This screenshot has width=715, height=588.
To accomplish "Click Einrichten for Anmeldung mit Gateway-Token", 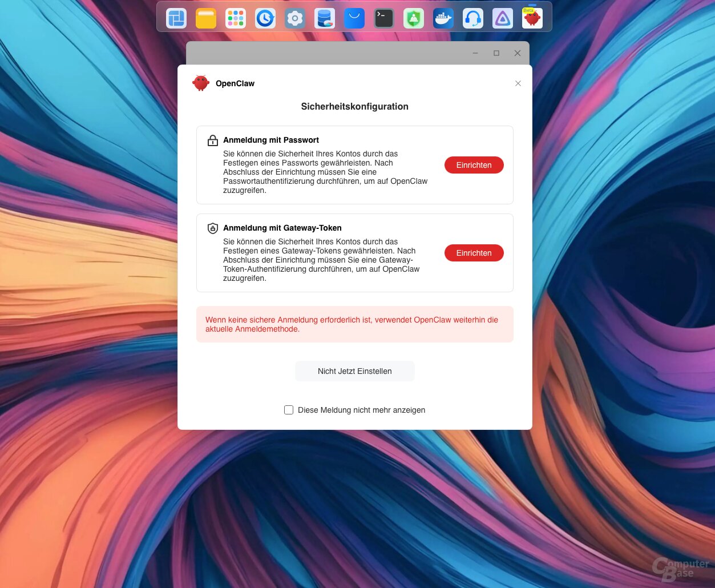I will (474, 253).
